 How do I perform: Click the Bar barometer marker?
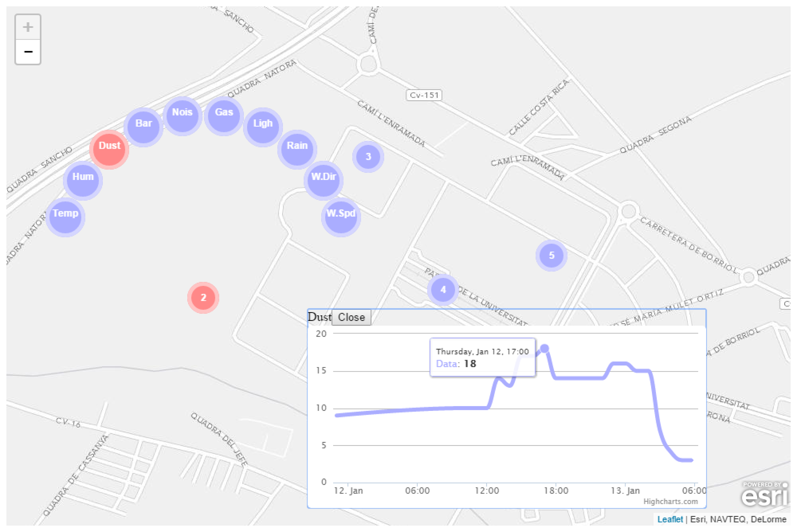click(x=143, y=127)
